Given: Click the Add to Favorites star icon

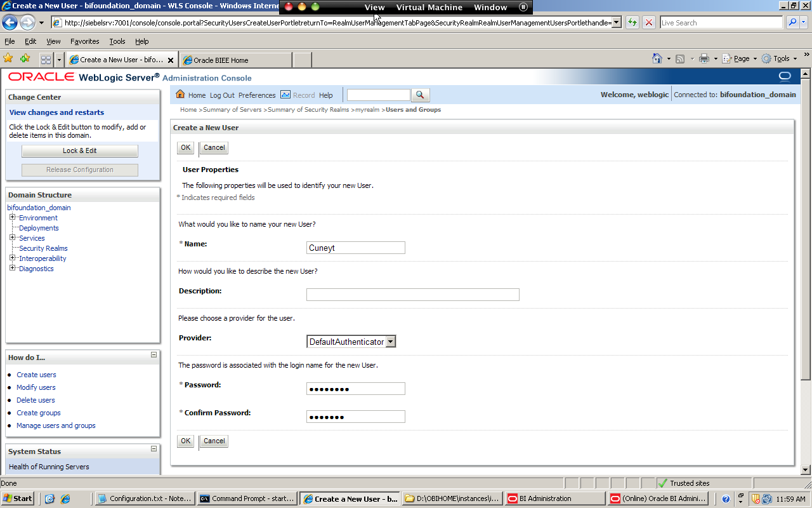Looking at the screenshot, I should click(8, 58).
